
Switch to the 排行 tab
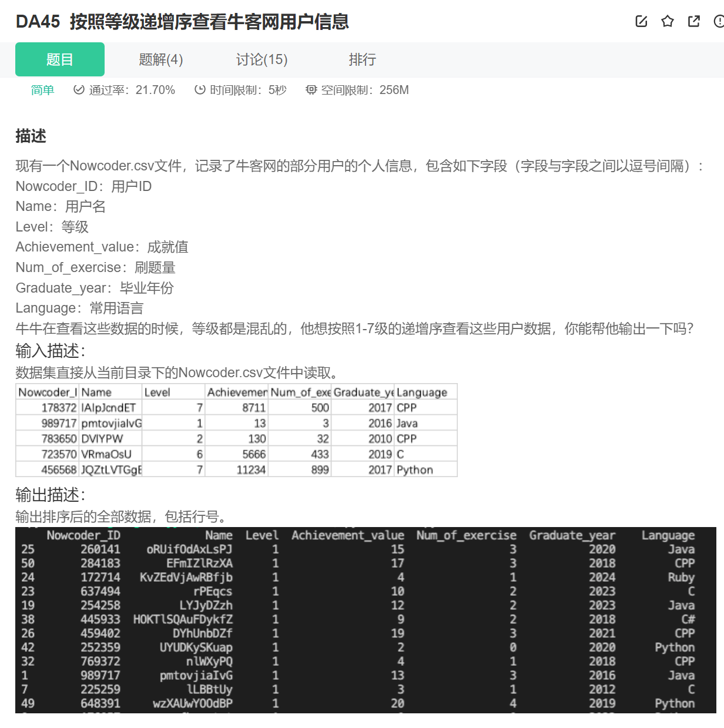click(363, 59)
